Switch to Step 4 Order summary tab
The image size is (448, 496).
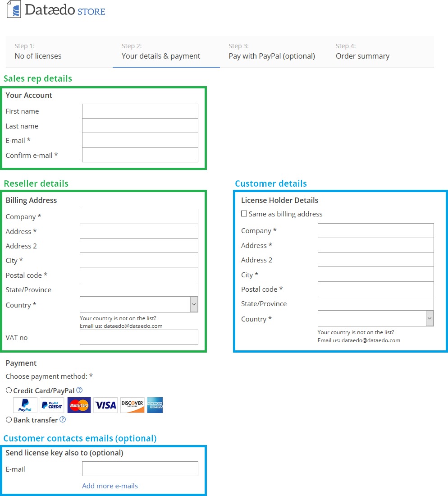pos(362,52)
